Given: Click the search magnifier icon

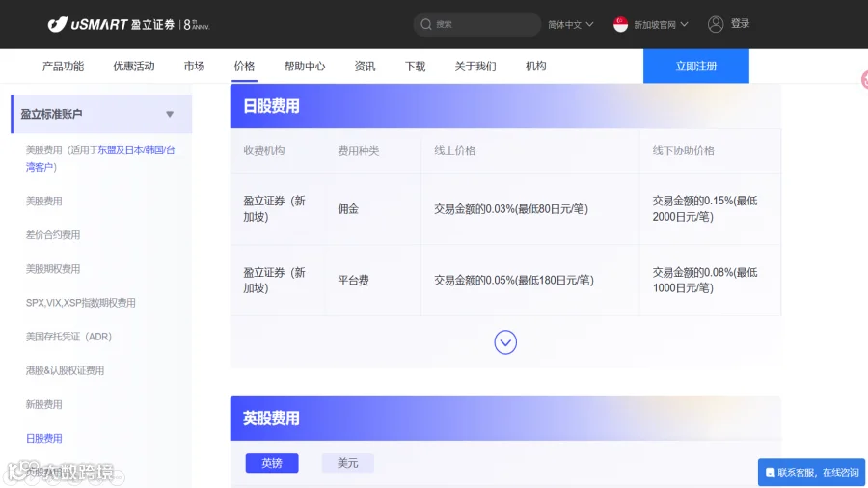Looking at the screenshot, I should (425, 24).
